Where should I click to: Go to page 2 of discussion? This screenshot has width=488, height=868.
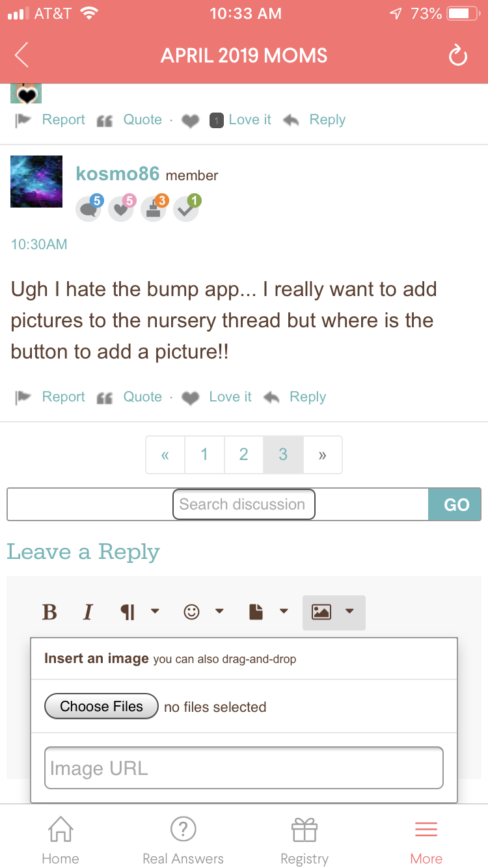click(x=243, y=455)
